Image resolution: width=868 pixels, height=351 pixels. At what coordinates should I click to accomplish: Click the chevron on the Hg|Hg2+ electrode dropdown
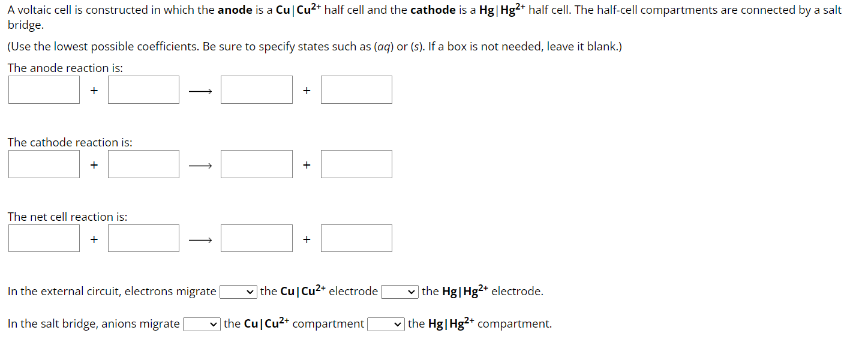click(x=410, y=291)
